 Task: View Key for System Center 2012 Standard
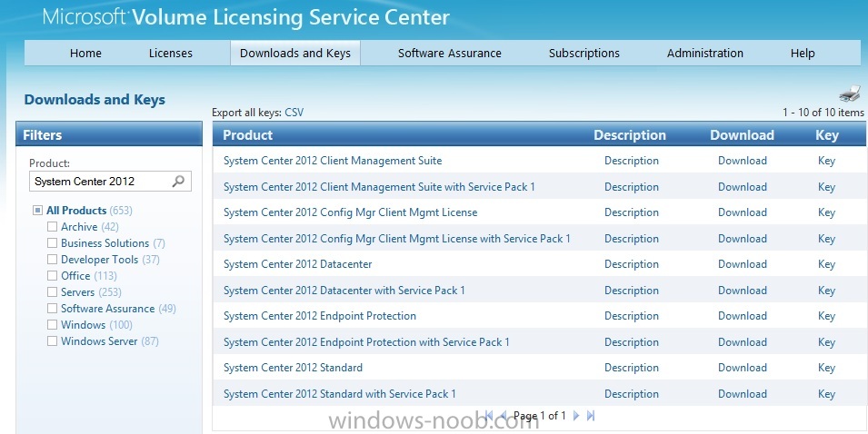point(826,368)
